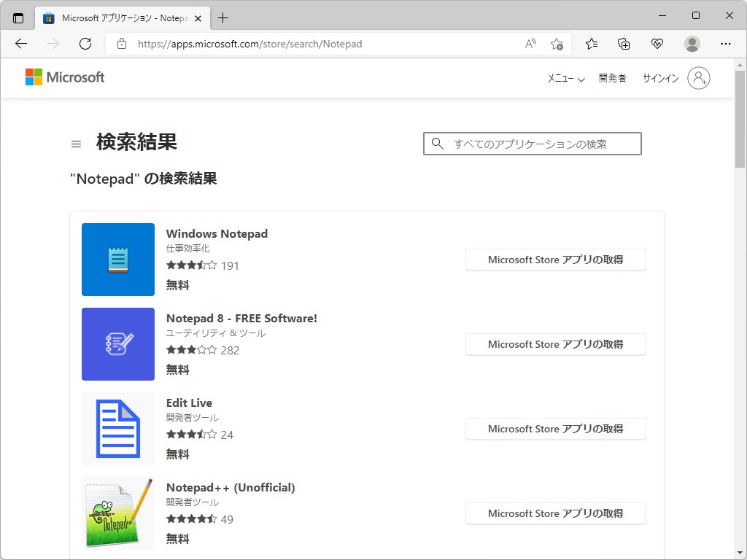
Task: Click the 仕事効率化 category text
Action: [x=187, y=248]
